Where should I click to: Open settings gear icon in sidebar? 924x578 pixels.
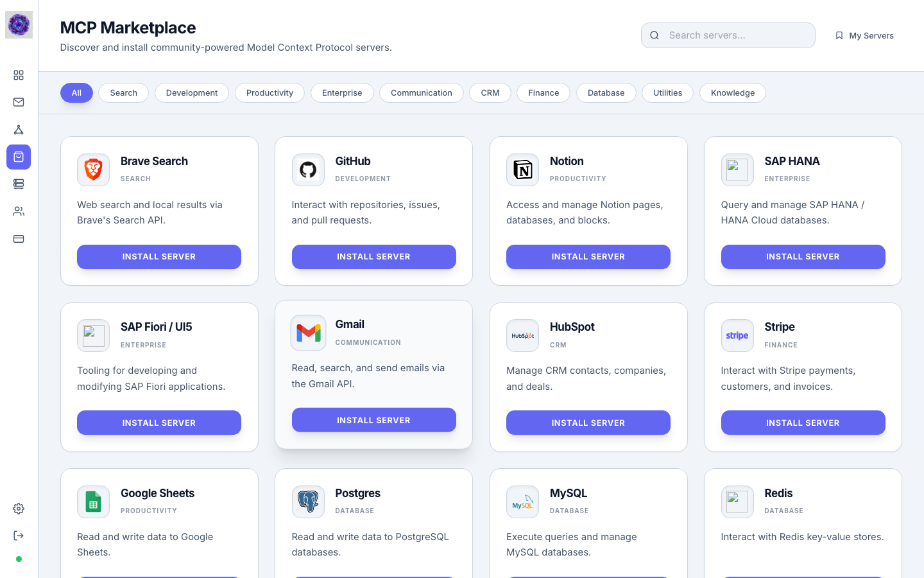19,509
